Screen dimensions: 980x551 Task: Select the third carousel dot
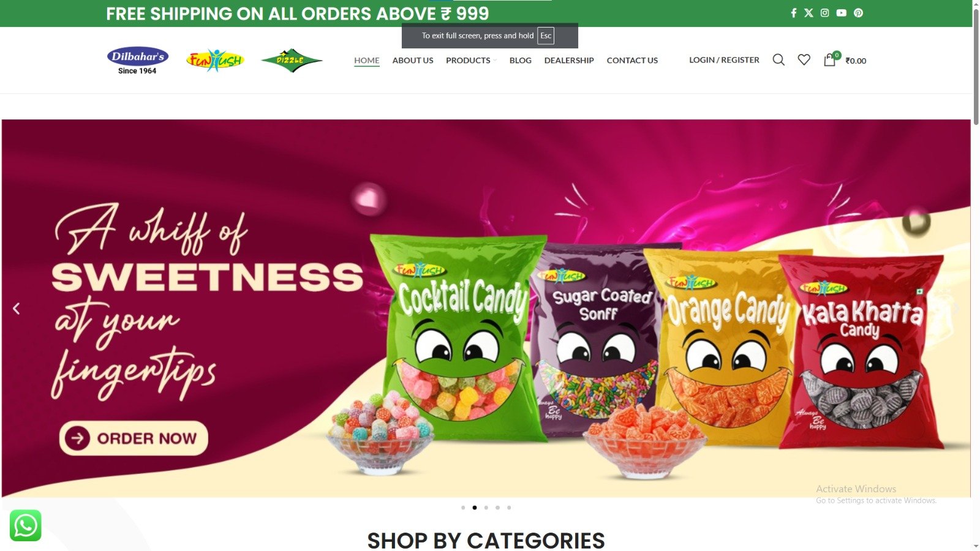486,508
